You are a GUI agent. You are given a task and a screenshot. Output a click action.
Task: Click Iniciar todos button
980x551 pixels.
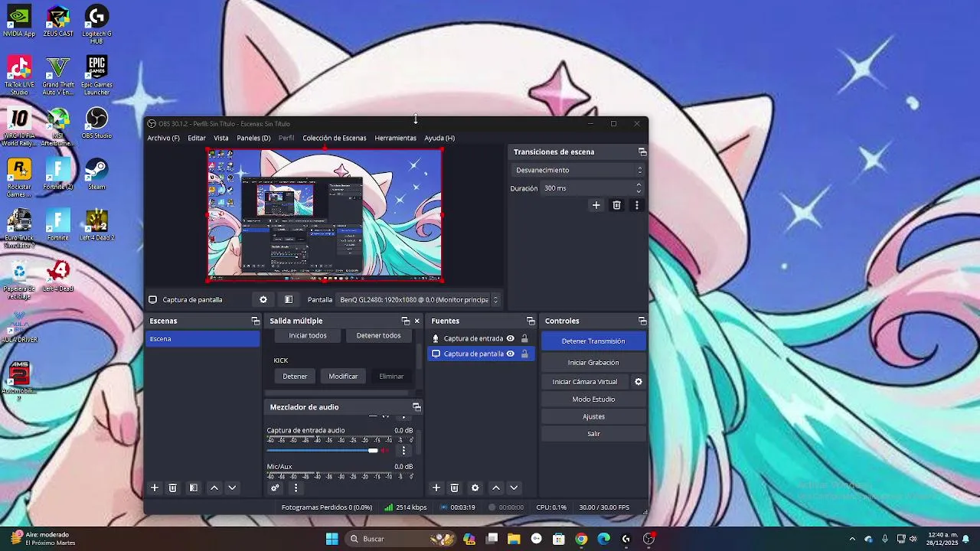pos(308,335)
